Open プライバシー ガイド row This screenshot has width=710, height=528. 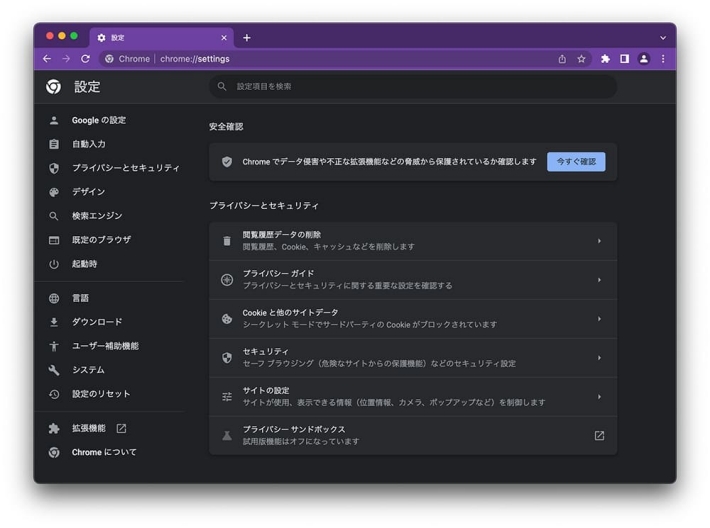click(x=413, y=280)
